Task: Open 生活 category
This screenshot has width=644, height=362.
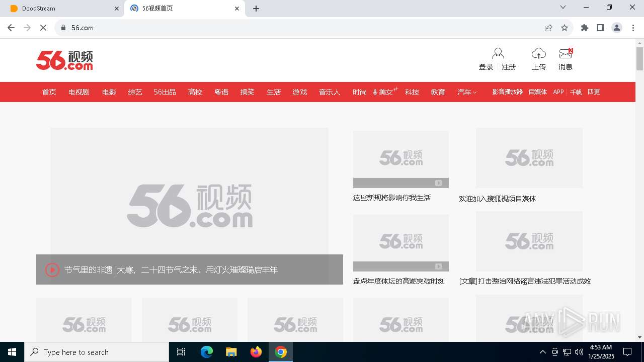Action: [274, 92]
